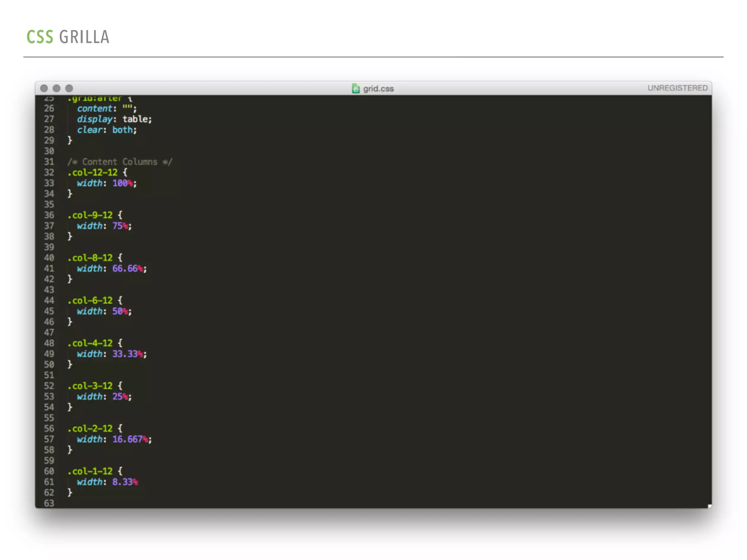Click the grid.css file icon in title bar
Image resolution: width=747 pixels, height=560 pixels.
click(x=356, y=88)
